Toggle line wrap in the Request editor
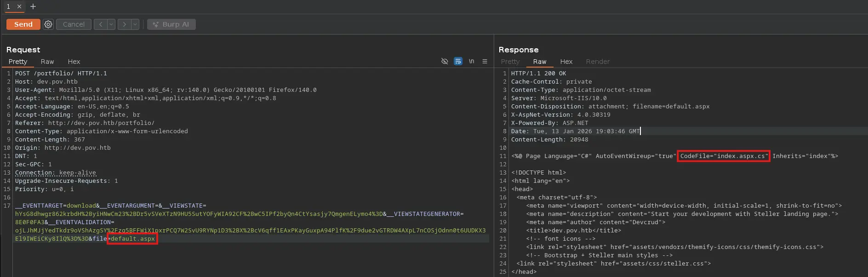This screenshot has height=277, width=868. pyautogui.click(x=458, y=61)
